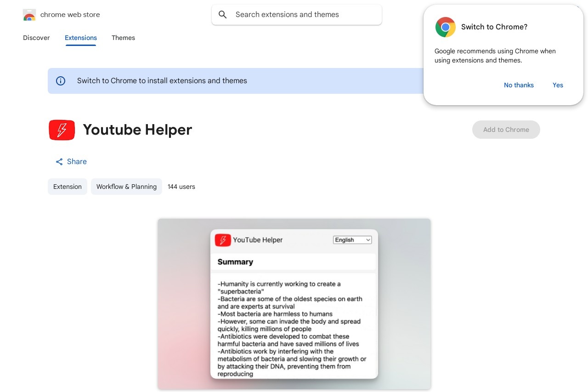Open the English language dropdown in the preview
588x392 pixels.
352,240
